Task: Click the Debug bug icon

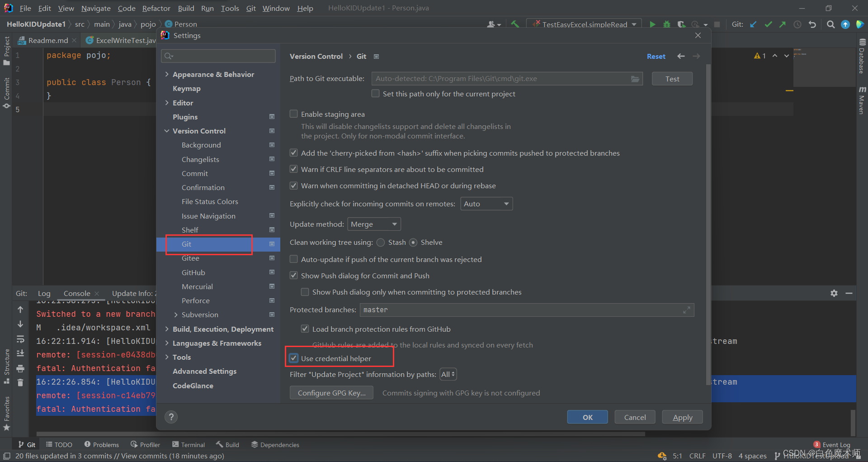Action: click(667, 24)
